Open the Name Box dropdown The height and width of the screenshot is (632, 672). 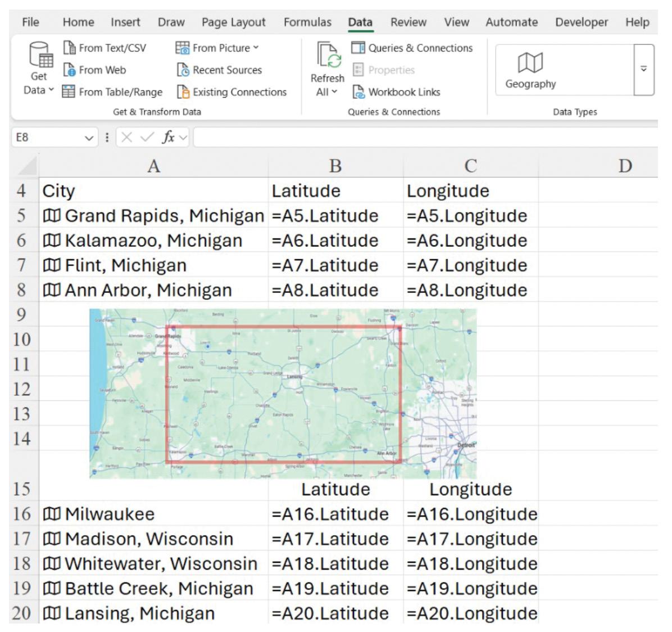(89, 138)
